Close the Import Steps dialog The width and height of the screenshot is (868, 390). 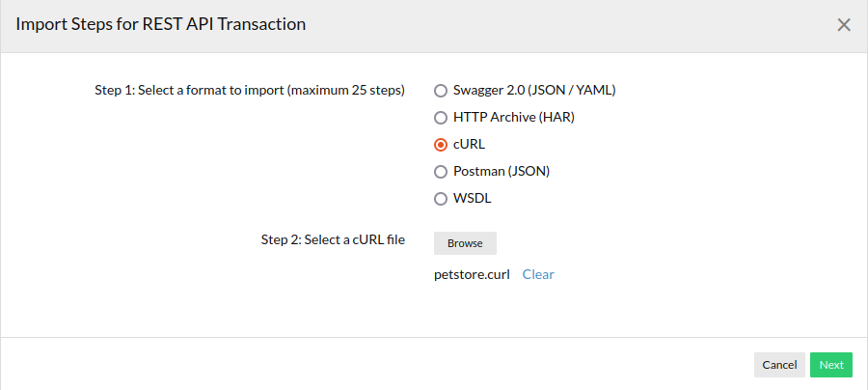[844, 25]
